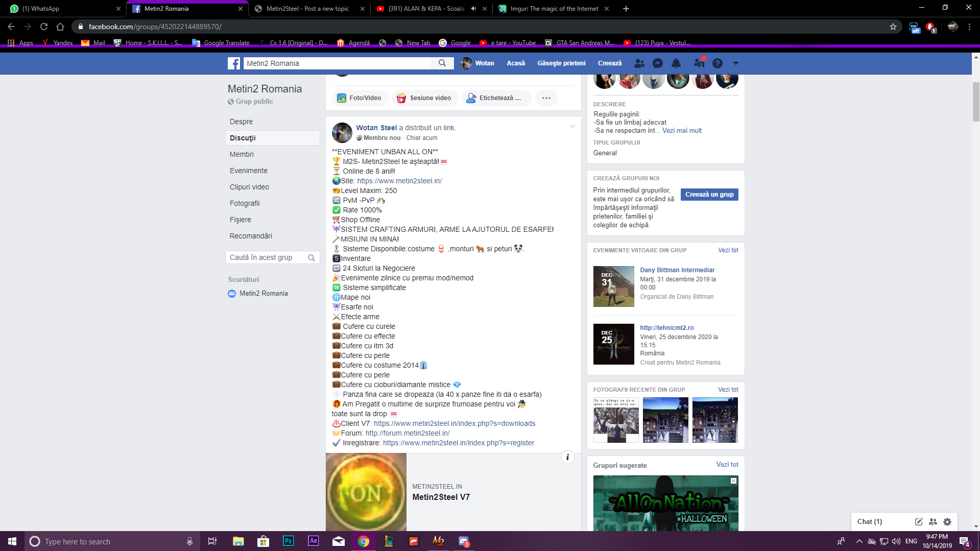The image size is (980, 551).
Task: Open the Photoshop taskbar icon
Action: click(289, 541)
